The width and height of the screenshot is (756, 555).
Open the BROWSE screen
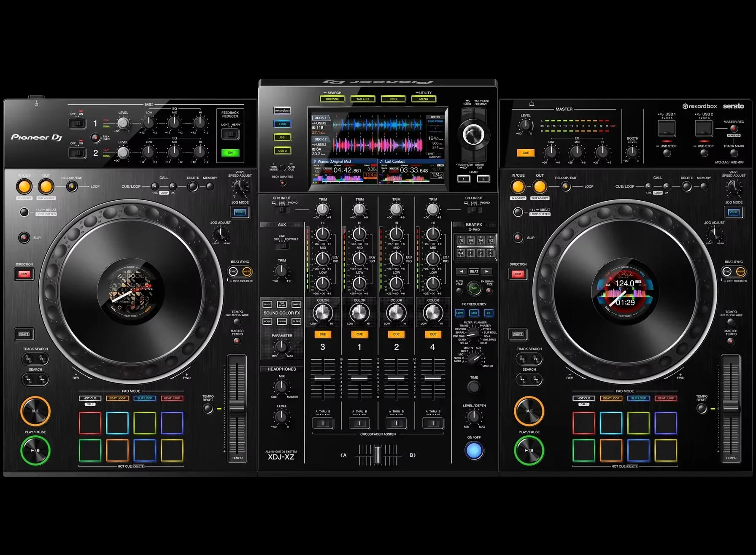point(332,99)
